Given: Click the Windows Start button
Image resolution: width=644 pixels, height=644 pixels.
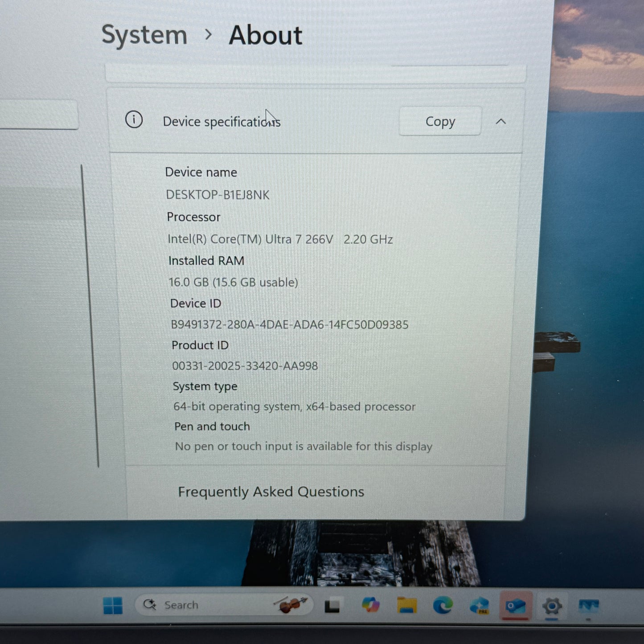Looking at the screenshot, I should point(113,605).
